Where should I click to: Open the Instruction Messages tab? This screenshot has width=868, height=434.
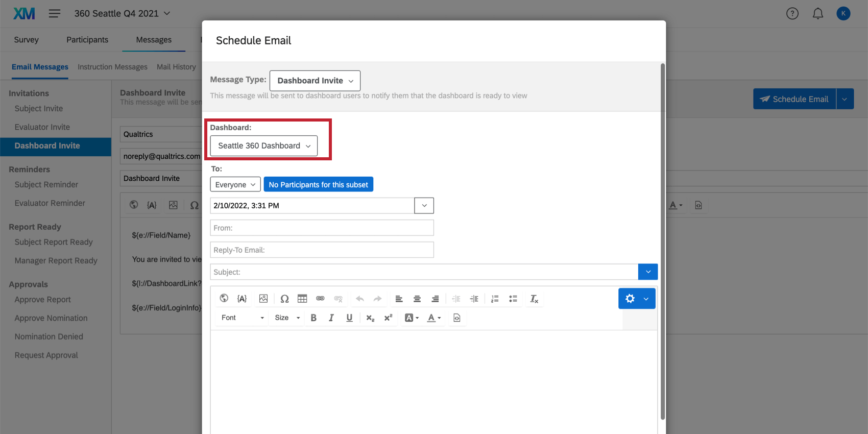pos(112,67)
